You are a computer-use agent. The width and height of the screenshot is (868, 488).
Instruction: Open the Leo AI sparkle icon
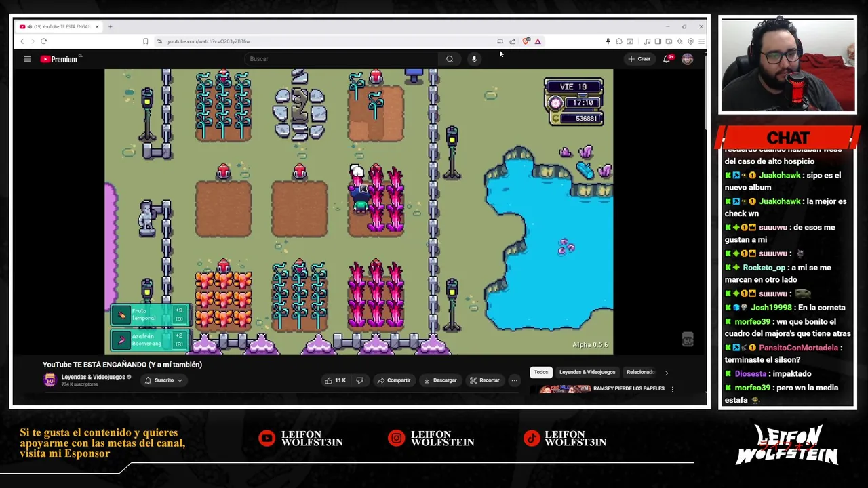pos(679,41)
